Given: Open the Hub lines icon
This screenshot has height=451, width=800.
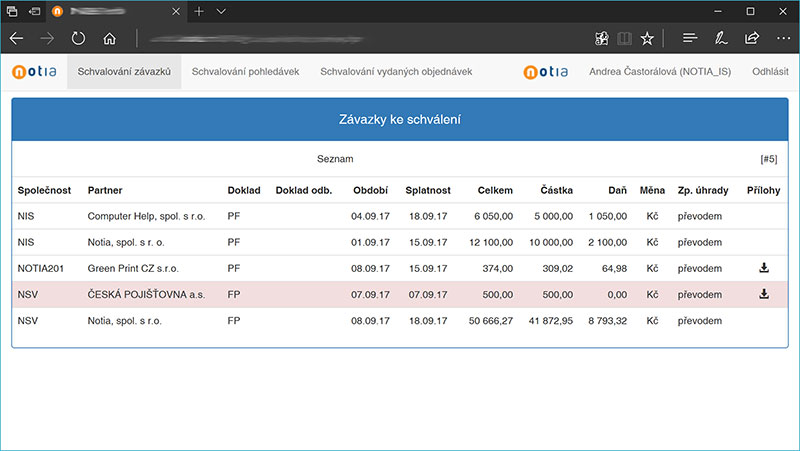Looking at the screenshot, I should click(x=690, y=38).
